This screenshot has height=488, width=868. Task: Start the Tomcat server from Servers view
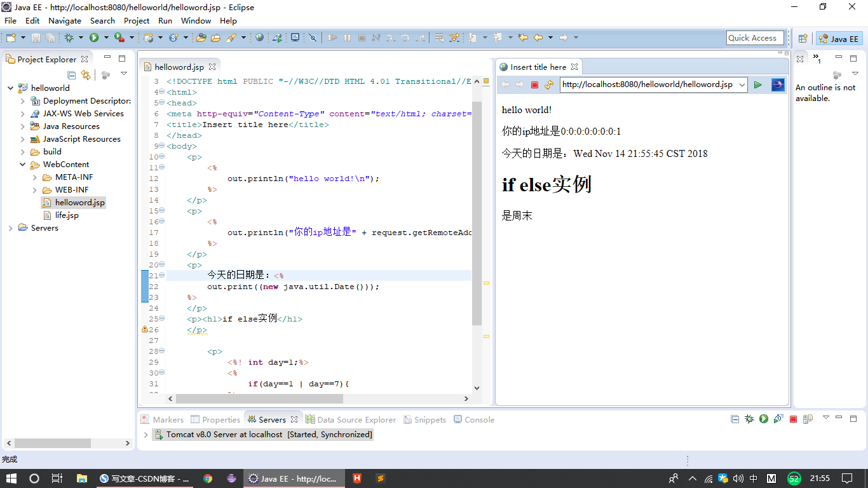pyautogui.click(x=764, y=419)
